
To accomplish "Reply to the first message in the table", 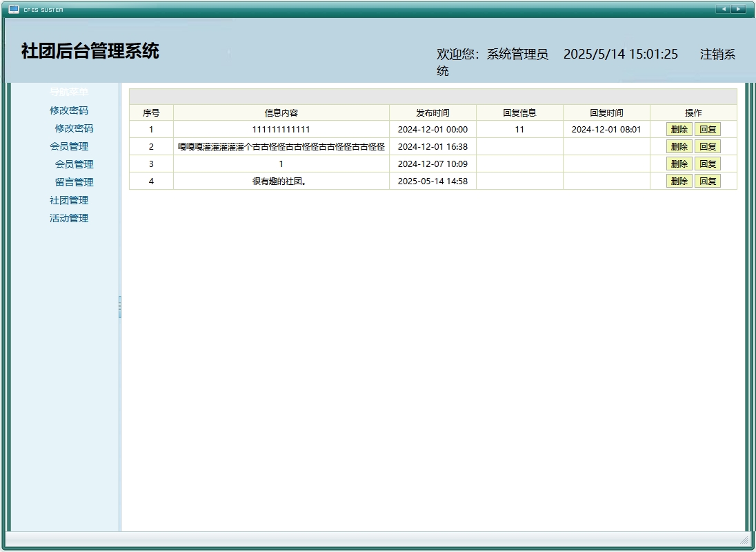I will [708, 129].
